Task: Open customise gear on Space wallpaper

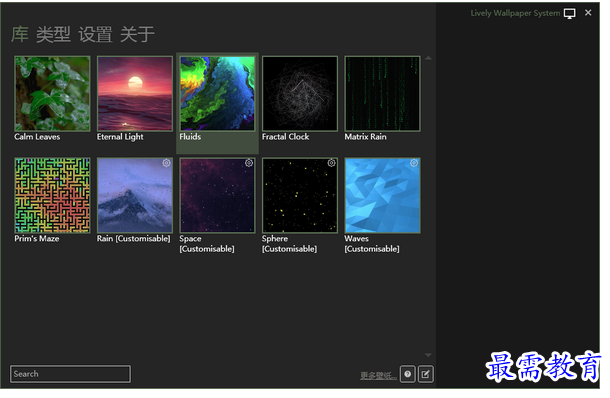Action: click(249, 163)
